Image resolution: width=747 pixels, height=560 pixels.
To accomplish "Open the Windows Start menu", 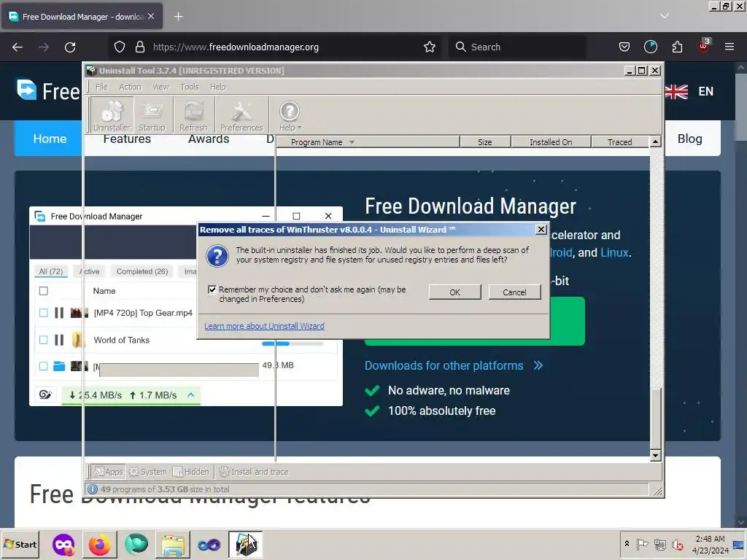I will coord(20,544).
